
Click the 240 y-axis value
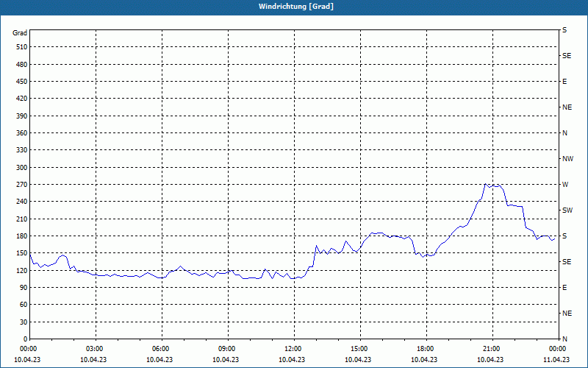coord(22,202)
